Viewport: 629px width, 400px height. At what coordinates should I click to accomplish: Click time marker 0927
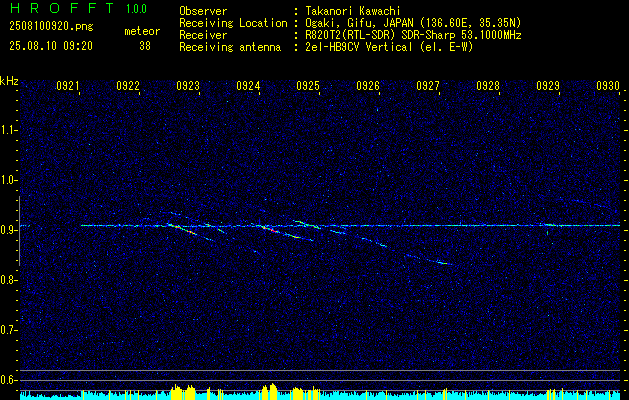pos(428,86)
